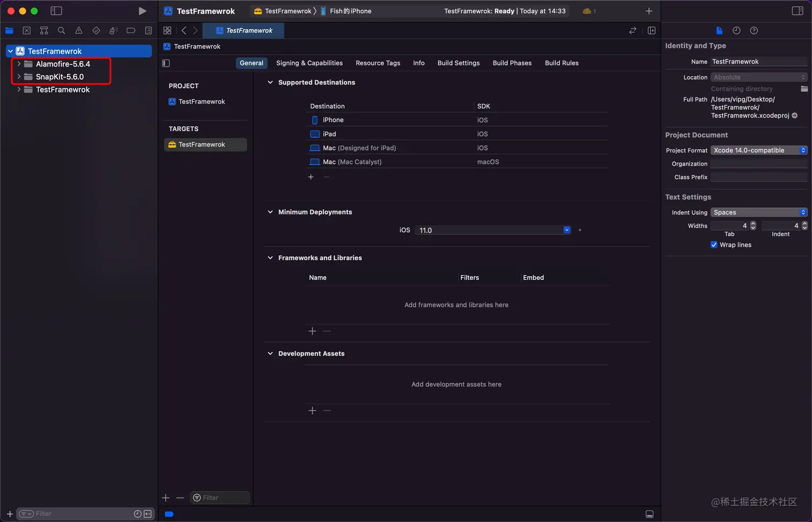Open the Breakpoint navigator
The height and width of the screenshot is (522, 812).
pos(131,31)
